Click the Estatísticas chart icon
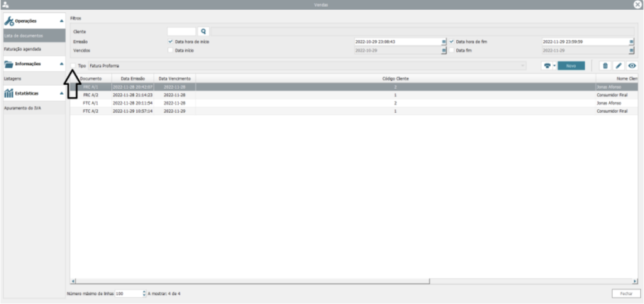 point(10,93)
